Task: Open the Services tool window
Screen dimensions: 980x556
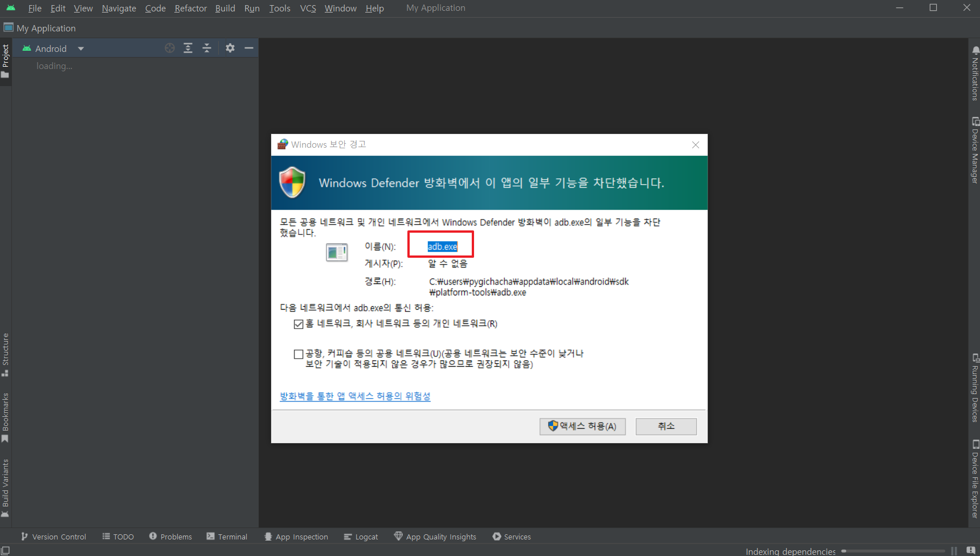Action: coord(512,537)
